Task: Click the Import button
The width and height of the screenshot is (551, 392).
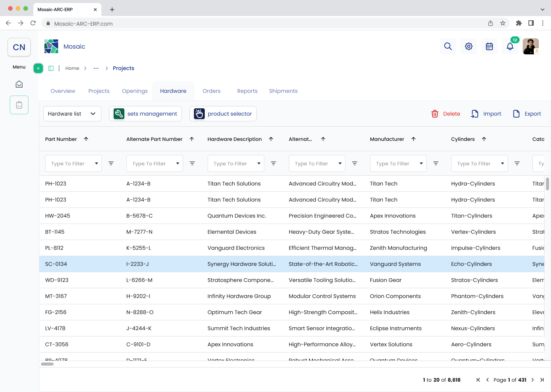Action: (x=486, y=114)
